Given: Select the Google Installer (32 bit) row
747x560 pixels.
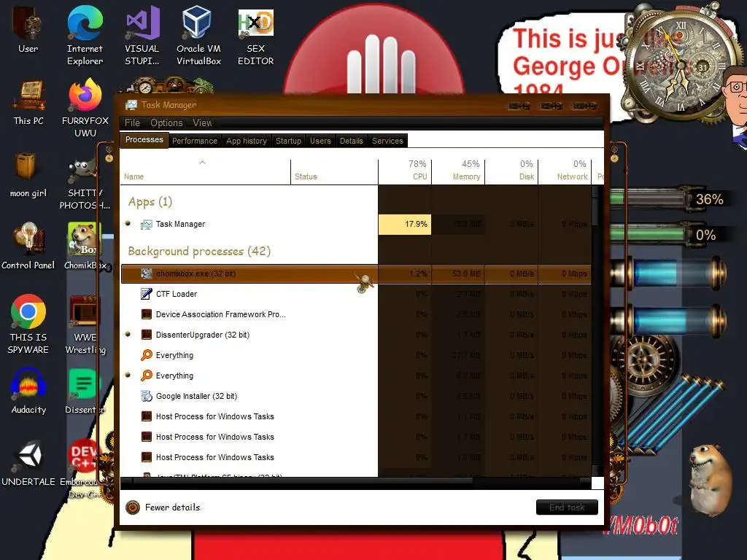Looking at the screenshot, I should coord(356,396).
